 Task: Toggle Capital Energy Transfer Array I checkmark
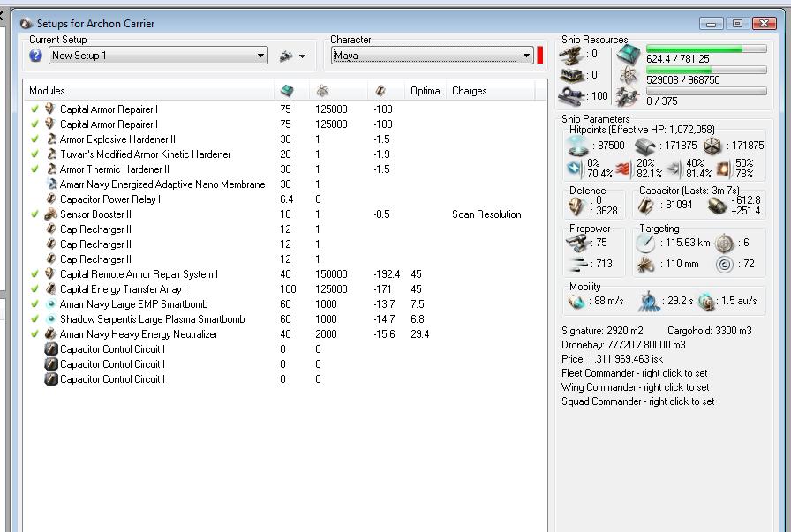coord(34,289)
